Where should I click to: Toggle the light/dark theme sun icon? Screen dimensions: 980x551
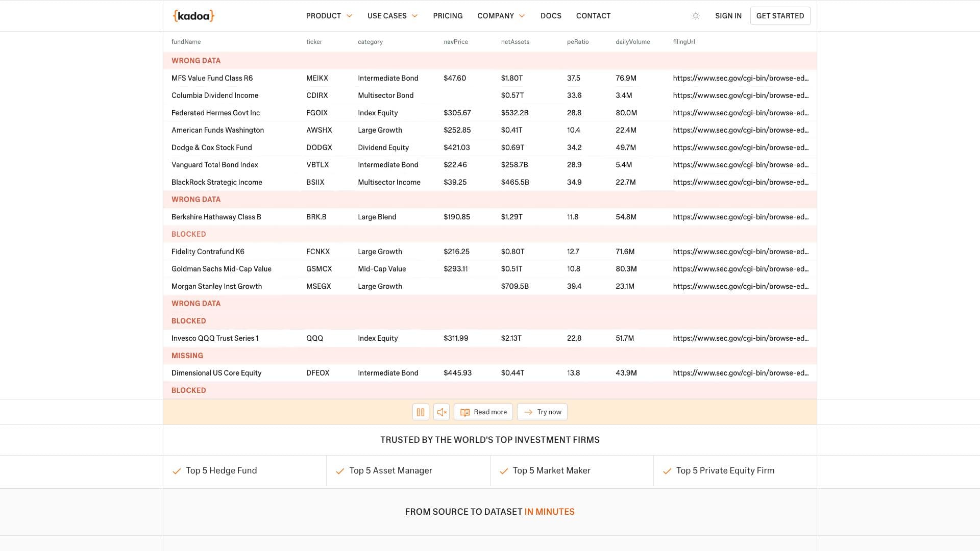click(695, 16)
